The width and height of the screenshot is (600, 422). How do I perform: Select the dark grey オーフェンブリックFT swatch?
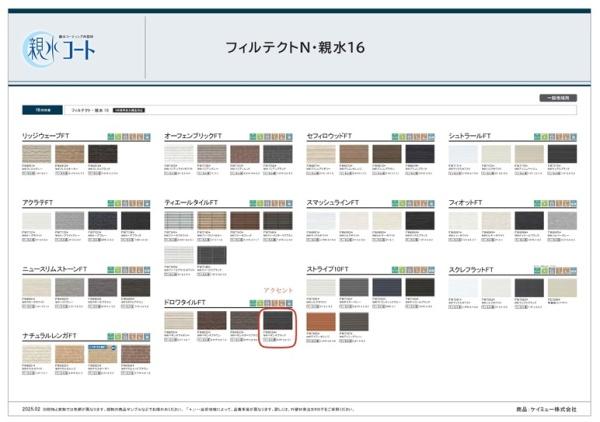point(278,154)
